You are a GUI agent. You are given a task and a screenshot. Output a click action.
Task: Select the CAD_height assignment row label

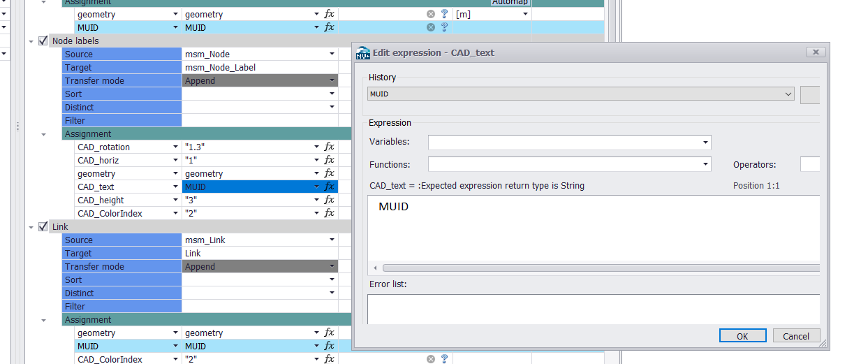(x=101, y=201)
